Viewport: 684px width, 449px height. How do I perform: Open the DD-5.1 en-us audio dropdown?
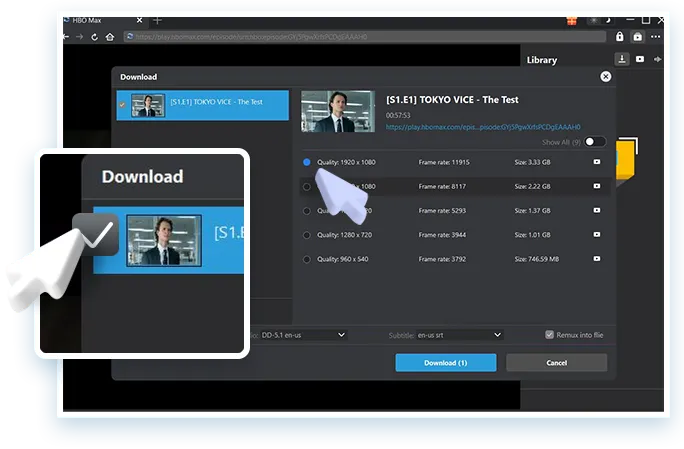pos(304,335)
